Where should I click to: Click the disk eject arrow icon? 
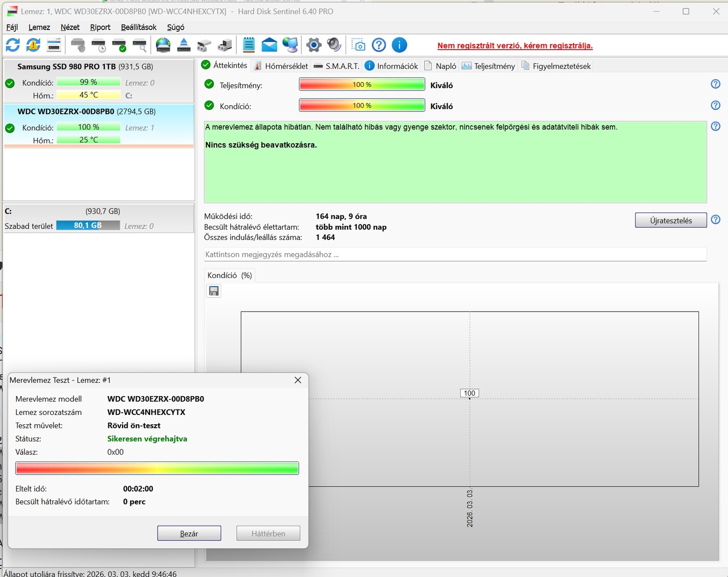point(184,45)
